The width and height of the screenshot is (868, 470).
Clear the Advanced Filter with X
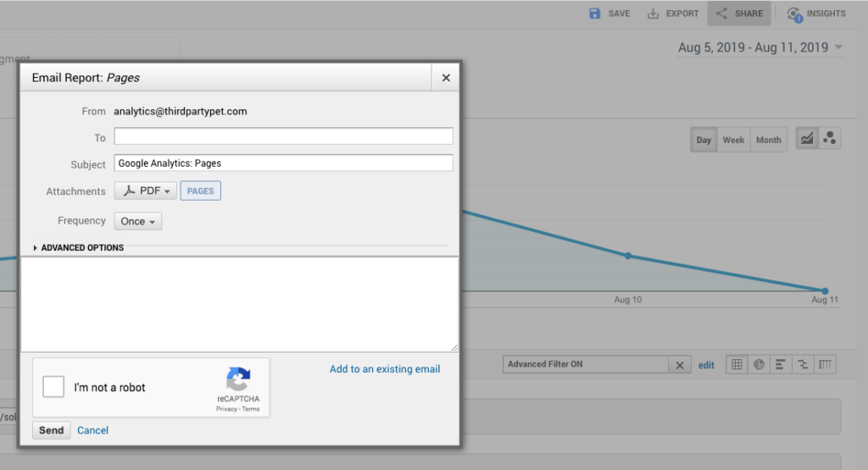679,365
